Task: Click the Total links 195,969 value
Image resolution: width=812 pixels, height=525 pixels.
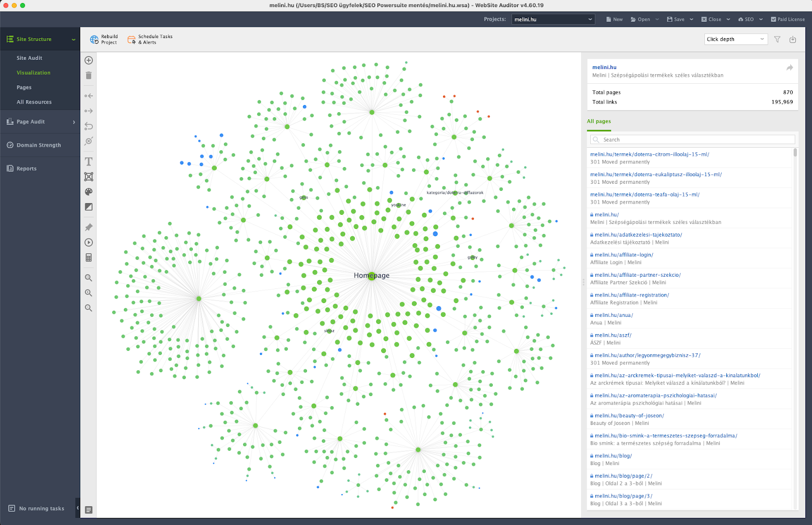Action: pos(782,102)
